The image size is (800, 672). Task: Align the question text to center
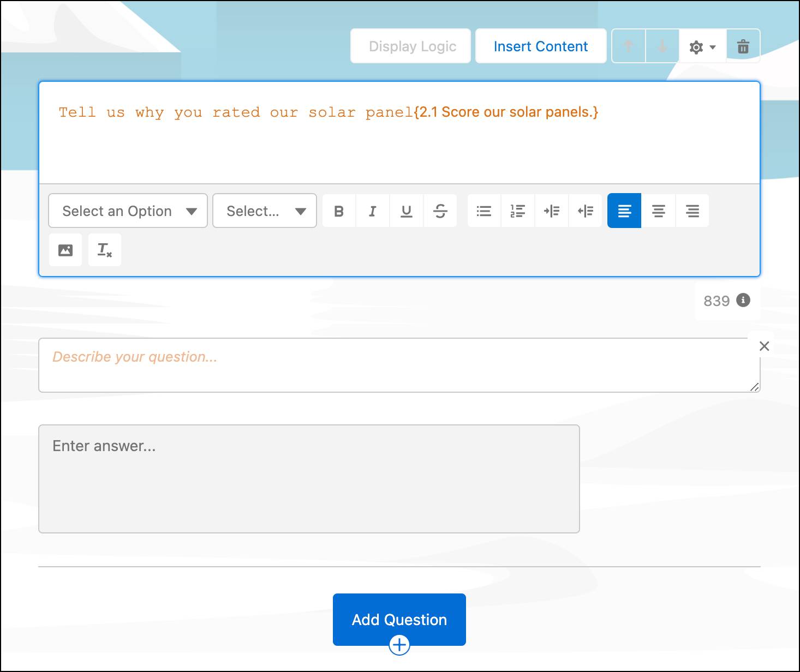tap(658, 211)
